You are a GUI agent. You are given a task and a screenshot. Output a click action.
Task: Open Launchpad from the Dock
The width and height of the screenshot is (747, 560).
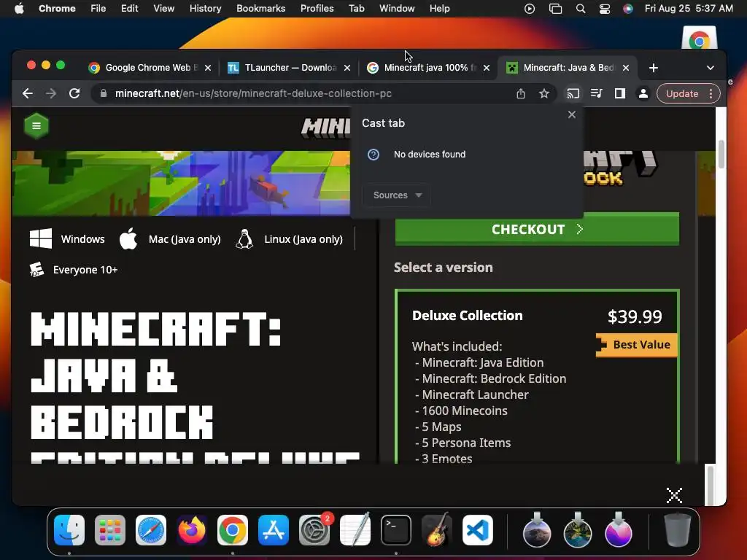coord(110,530)
